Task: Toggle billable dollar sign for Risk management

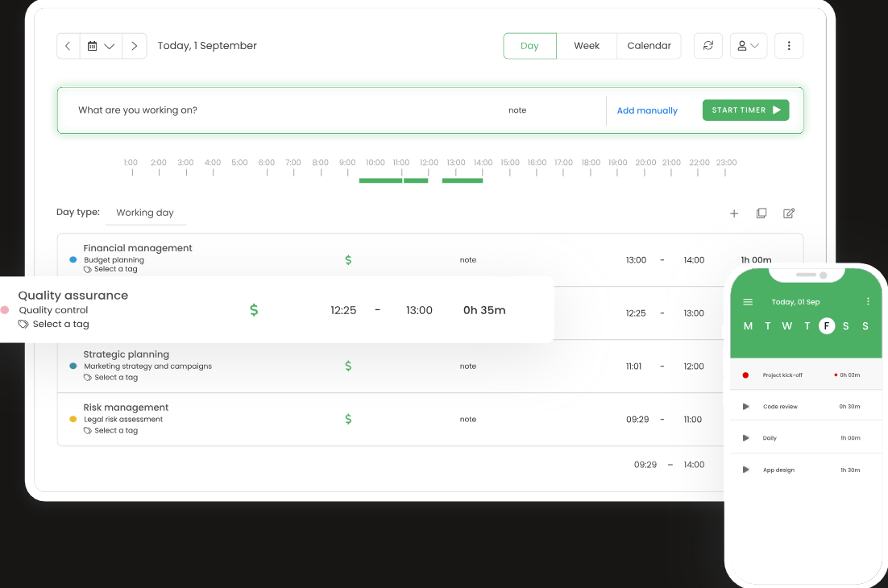Action: (348, 419)
